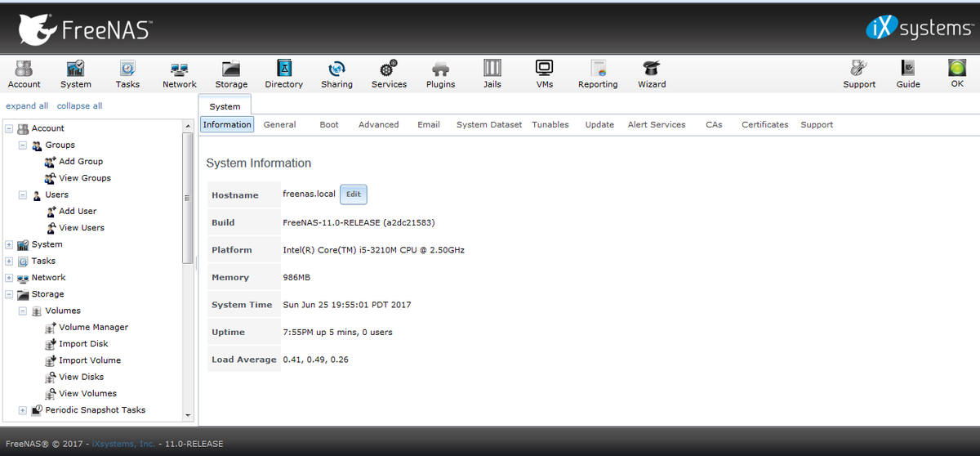Expand Periodic Snapshot Tasks node

(23, 410)
